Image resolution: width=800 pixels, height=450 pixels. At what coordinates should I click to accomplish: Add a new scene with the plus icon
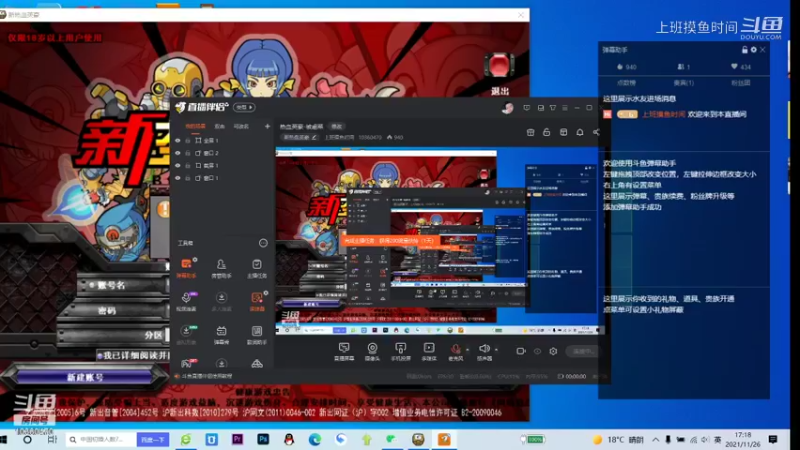(x=267, y=126)
